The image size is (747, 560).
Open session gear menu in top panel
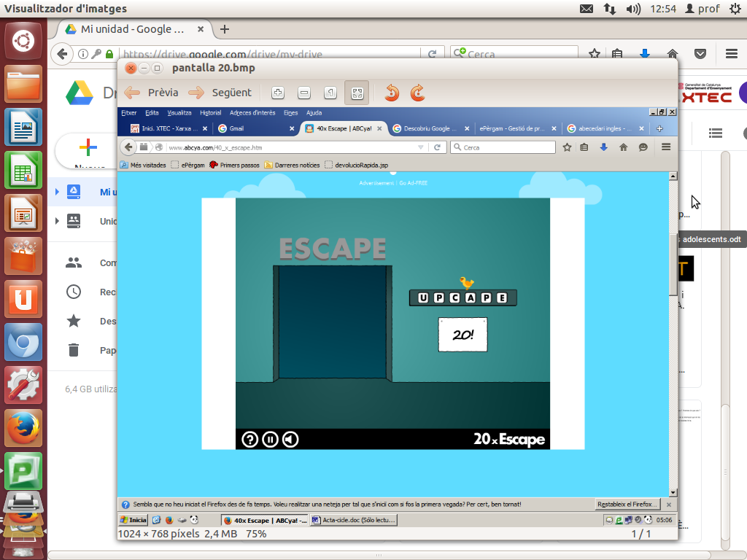pos(735,9)
